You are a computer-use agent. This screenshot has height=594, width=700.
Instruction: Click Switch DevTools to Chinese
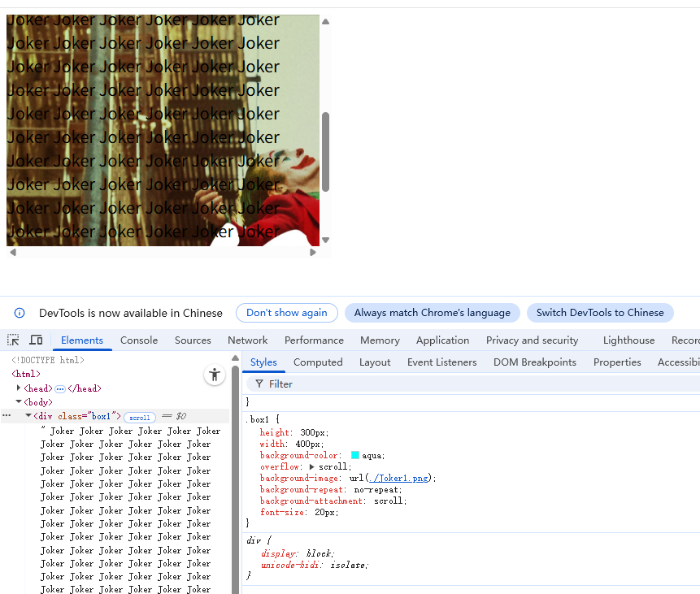point(600,312)
